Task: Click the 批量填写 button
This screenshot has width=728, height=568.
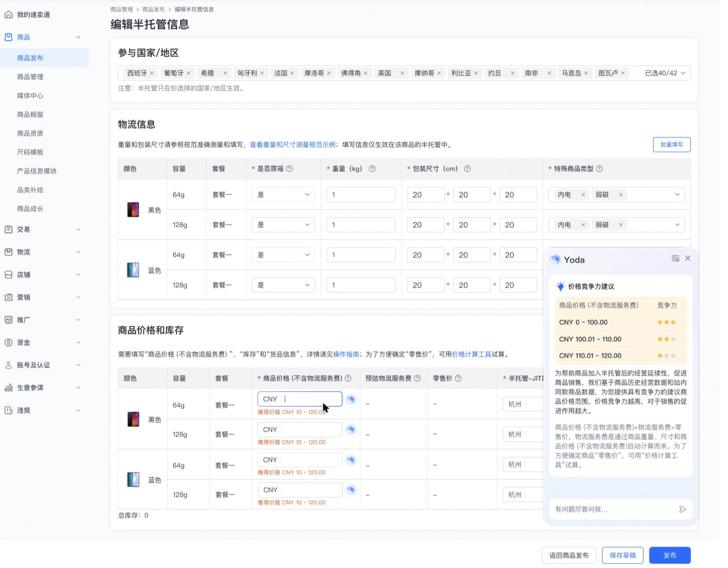Action: [671, 144]
